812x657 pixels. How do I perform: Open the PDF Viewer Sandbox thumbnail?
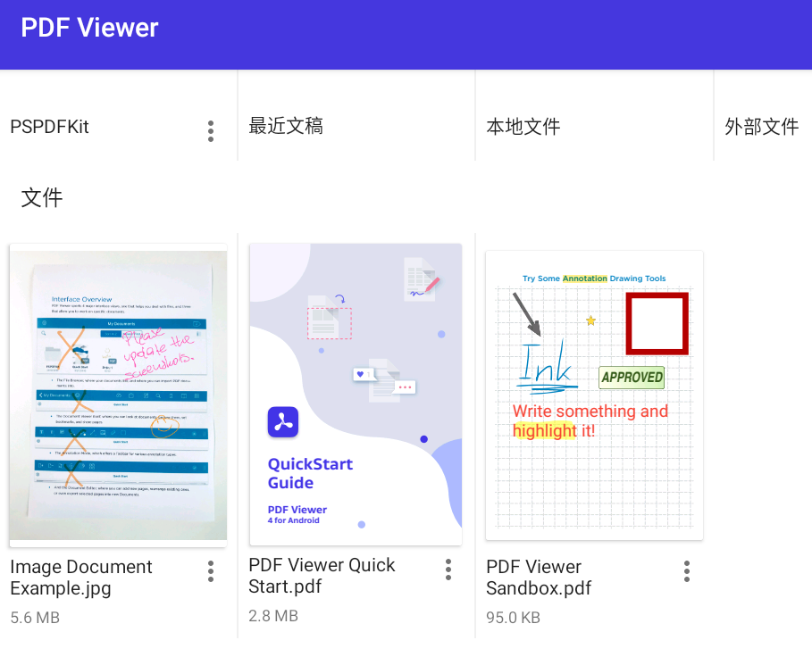coord(595,395)
